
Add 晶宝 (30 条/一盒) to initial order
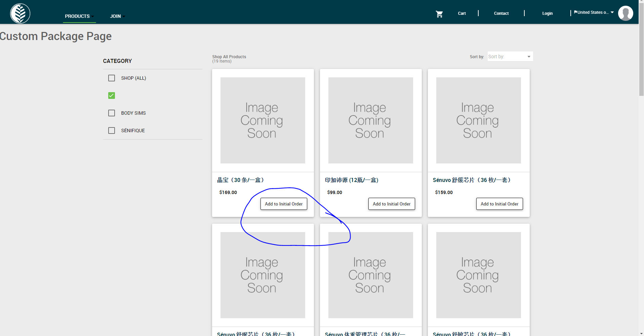pyautogui.click(x=283, y=203)
